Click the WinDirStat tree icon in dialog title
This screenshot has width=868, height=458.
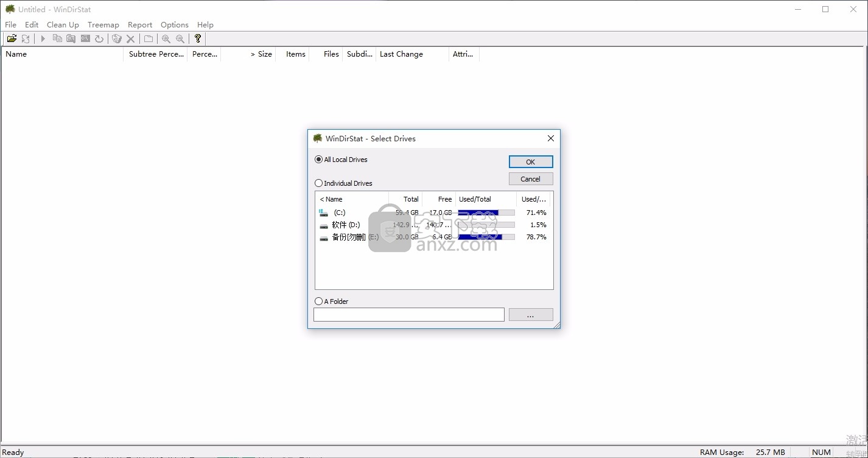[318, 138]
